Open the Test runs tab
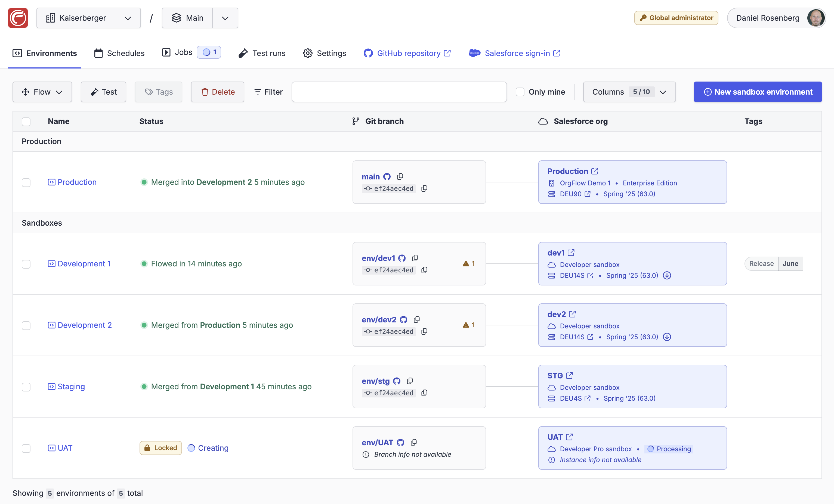The height and width of the screenshot is (504, 834). pos(262,53)
